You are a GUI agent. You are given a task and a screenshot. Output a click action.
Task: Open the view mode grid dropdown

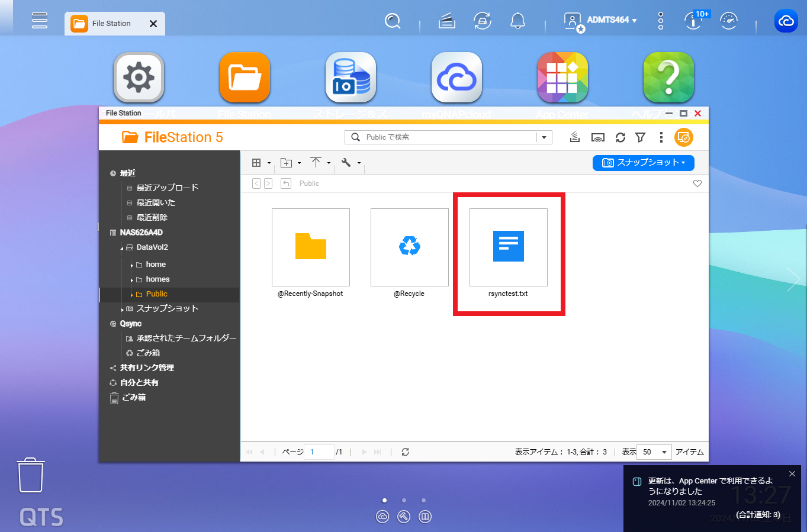tap(261, 163)
